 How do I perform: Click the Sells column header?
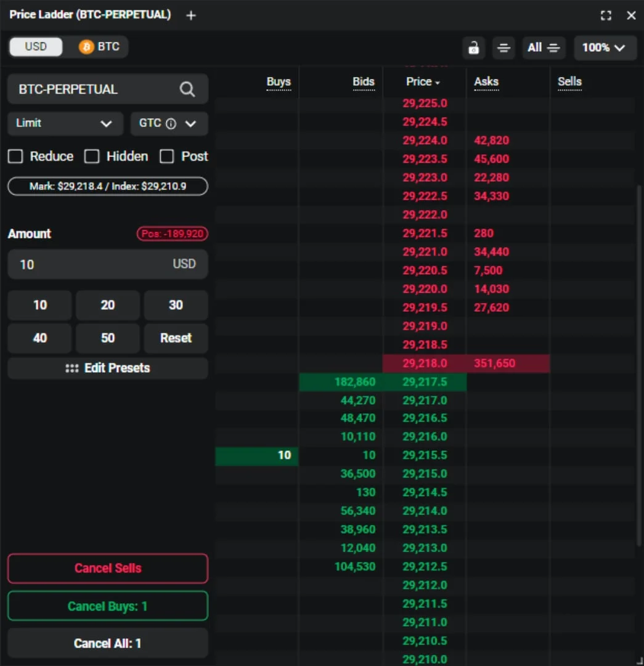coord(569,81)
